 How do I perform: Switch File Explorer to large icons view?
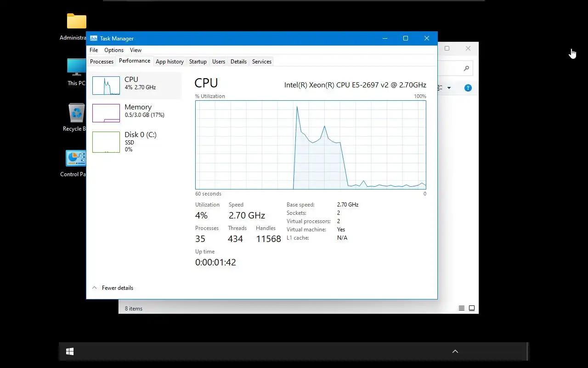click(472, 308)
